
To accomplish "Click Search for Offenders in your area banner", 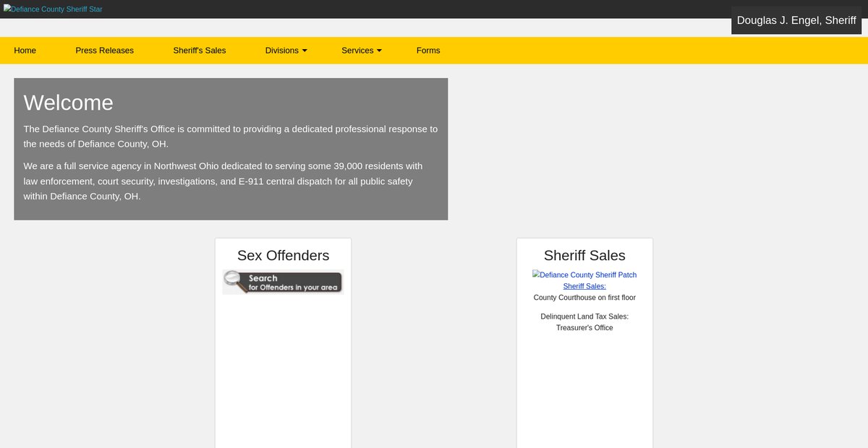I will (283, 282).
